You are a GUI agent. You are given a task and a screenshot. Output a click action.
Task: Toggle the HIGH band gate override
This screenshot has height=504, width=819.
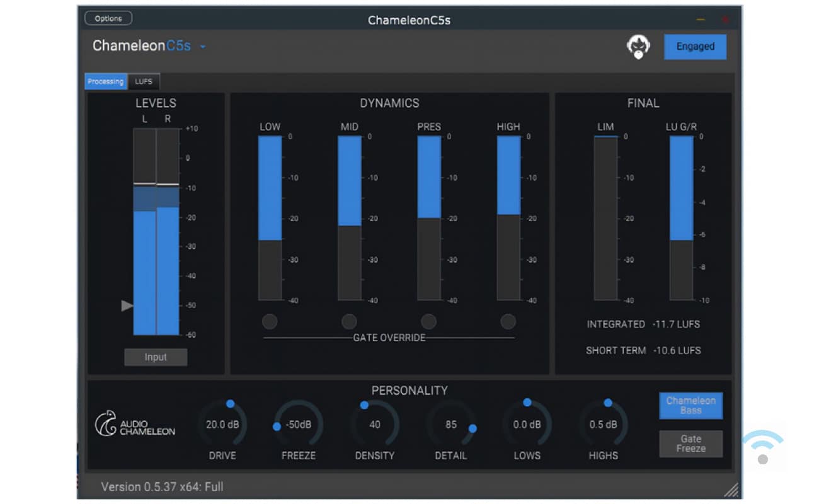pyautogui.click(x=508, y=322)
